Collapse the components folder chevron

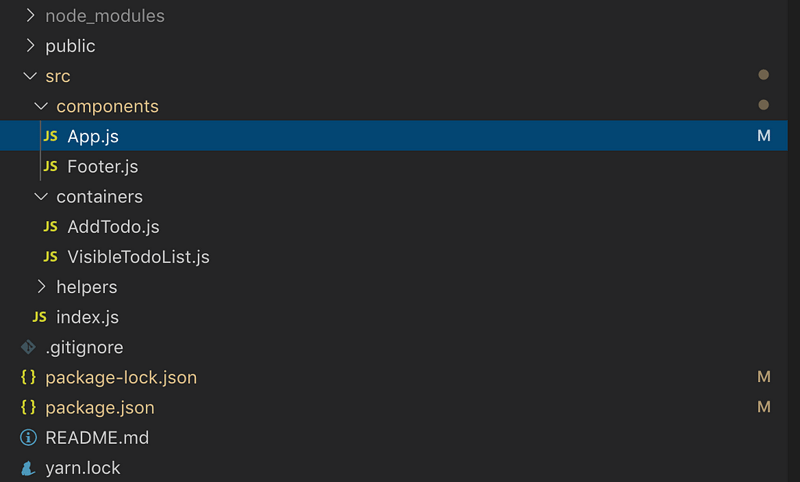tap(41, 106)
